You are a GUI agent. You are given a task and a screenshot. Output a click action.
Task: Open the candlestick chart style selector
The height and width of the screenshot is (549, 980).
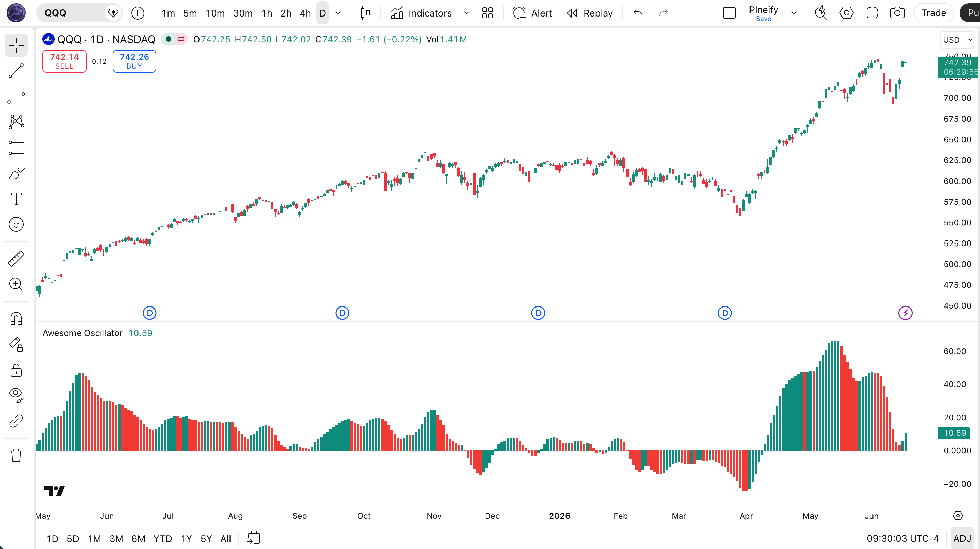(365, 13)
